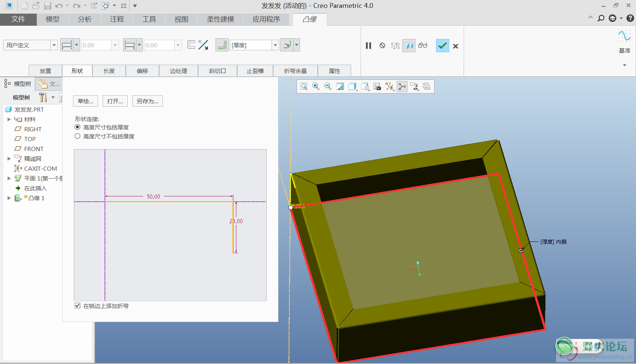Screen dimensions: 636x364
Task: Flip flange direction with the diagonal arrows icon
Action: (203, 45)
